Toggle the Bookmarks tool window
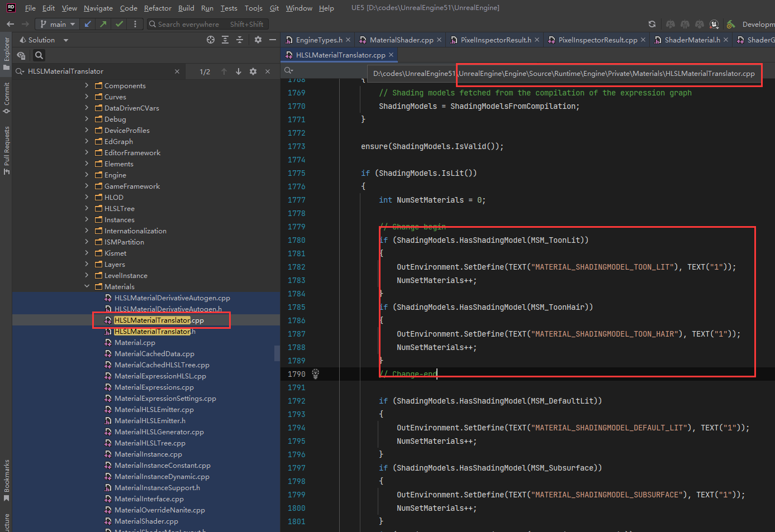The width and height of the screenshot is (775, 532). pos(7,477)
